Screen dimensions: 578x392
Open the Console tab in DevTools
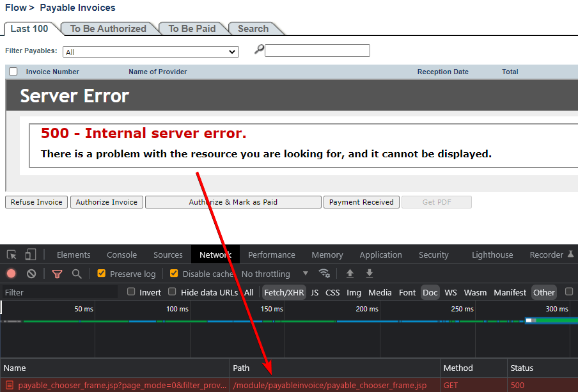121,255
